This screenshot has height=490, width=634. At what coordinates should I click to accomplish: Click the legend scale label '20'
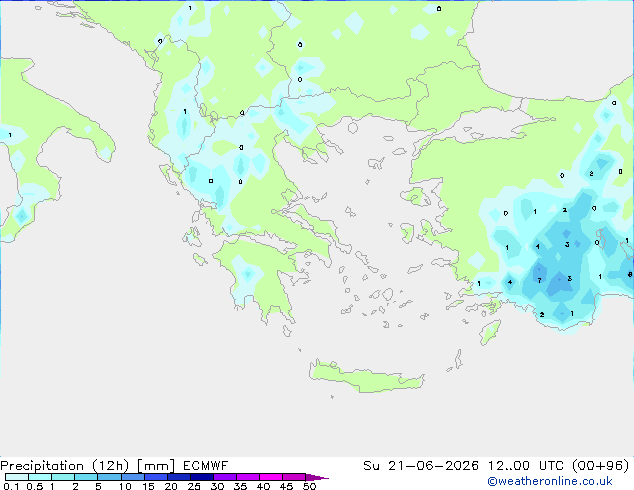[171, 486]
